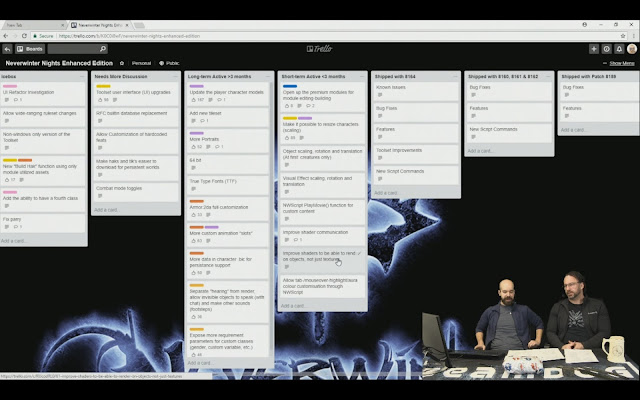640x400 pixels.
Task: Click the Trello logo
Action: (x=320, y=49)
